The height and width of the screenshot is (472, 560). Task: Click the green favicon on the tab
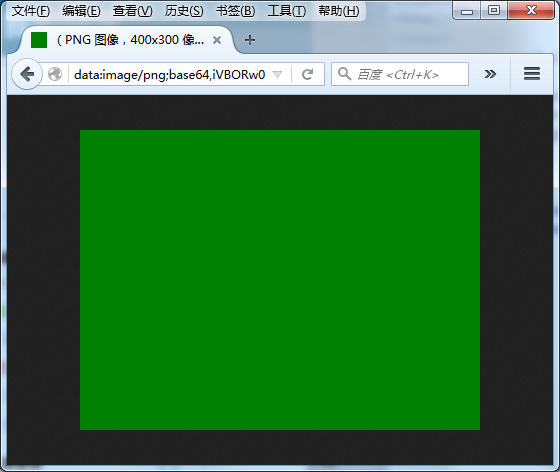coord(39,40)
